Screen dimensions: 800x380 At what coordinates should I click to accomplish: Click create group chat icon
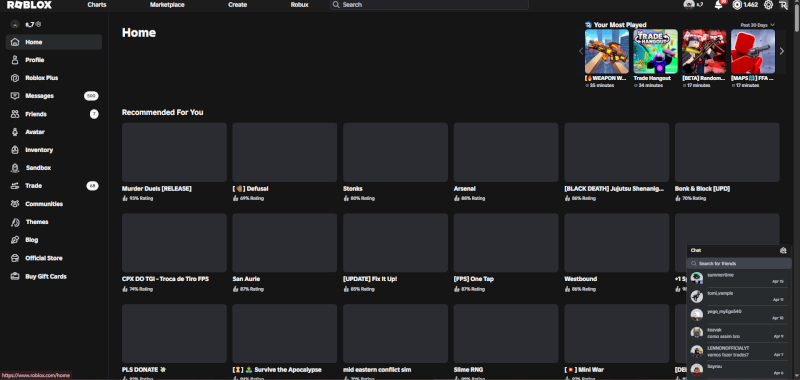coord(783,250)
